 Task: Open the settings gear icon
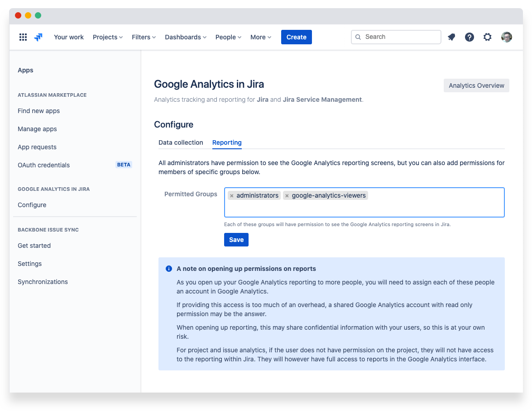(488, 37)
